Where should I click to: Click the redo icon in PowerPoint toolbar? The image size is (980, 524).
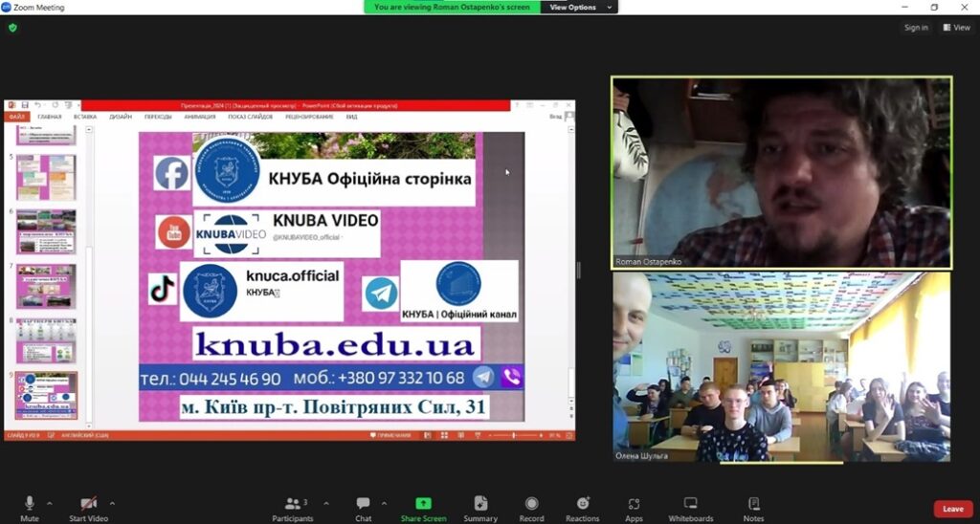coord(55,105)
